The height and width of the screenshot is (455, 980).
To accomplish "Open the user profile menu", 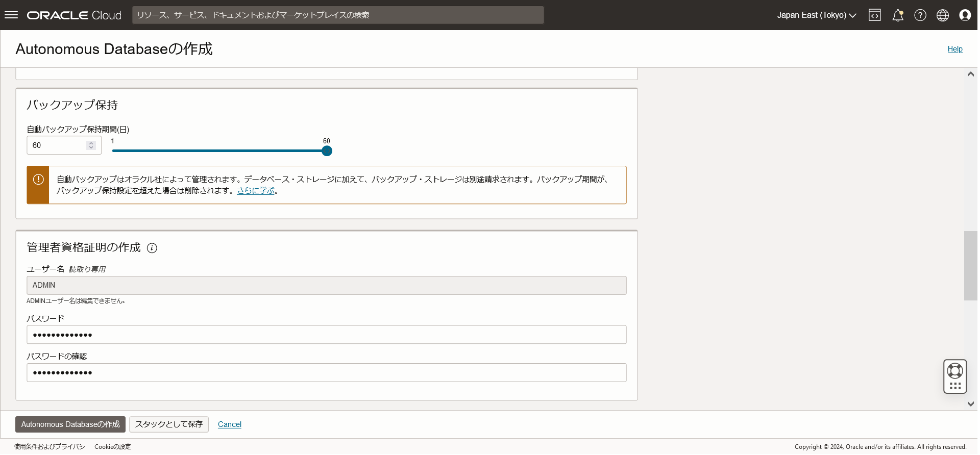I will (x=965, y=15).
